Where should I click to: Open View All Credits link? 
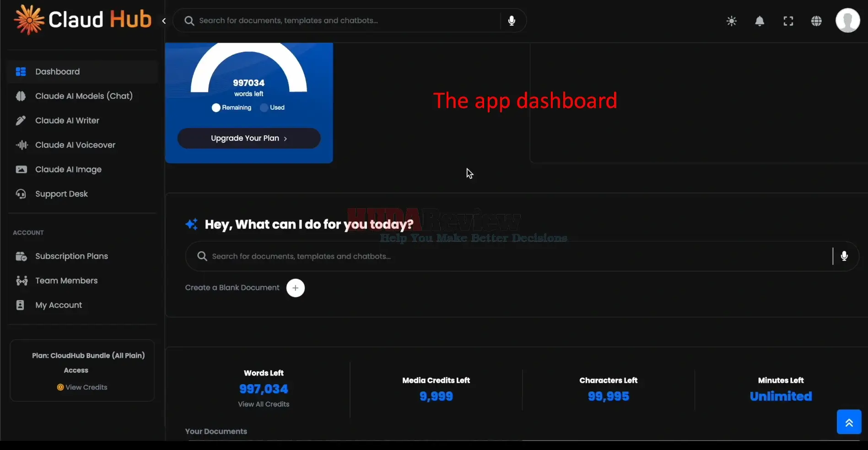[264, 404]
